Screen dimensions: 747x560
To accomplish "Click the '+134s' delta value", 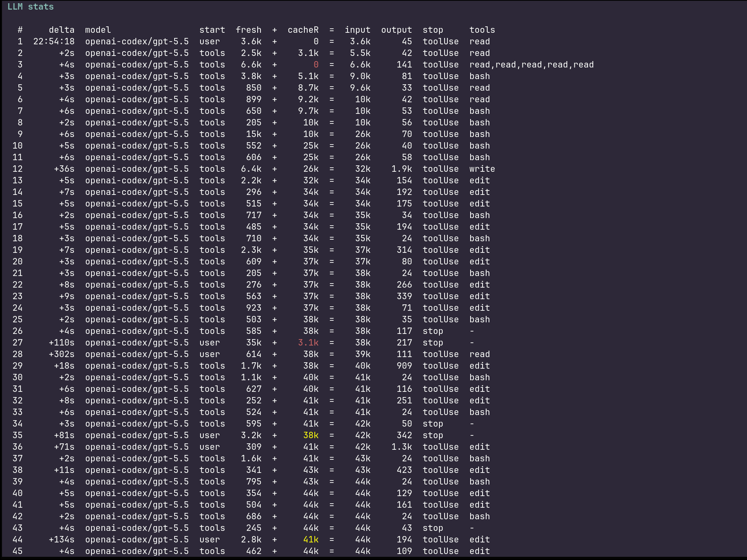I will coord(62,540).
